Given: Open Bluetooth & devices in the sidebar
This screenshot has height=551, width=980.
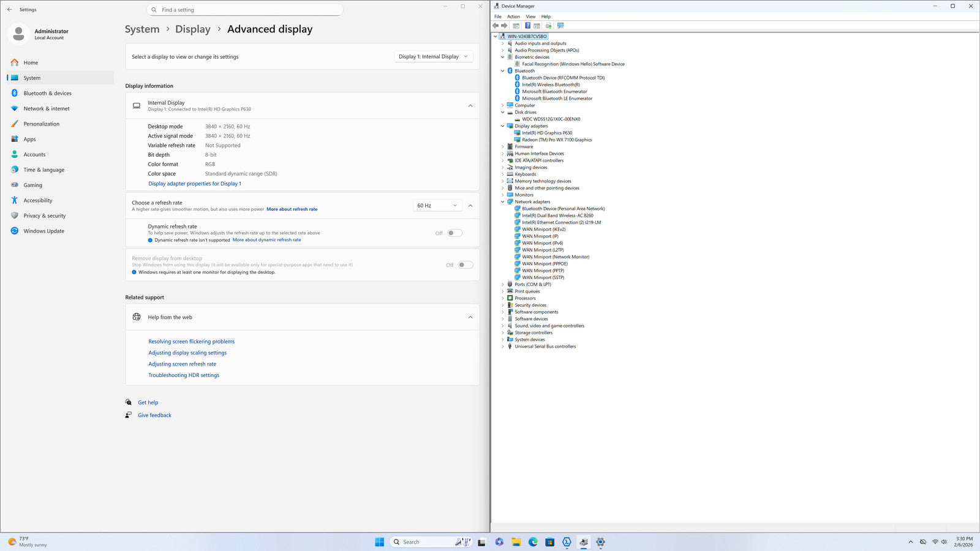Looking at the screenshot, I should (x=47, y=93).
